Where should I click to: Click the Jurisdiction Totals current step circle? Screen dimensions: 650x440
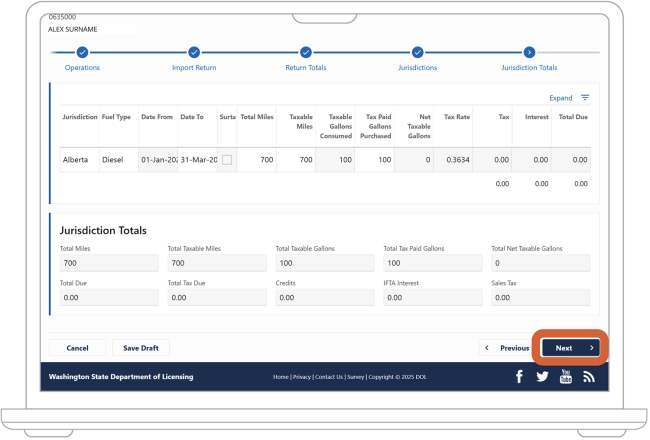tap(529, 52)
